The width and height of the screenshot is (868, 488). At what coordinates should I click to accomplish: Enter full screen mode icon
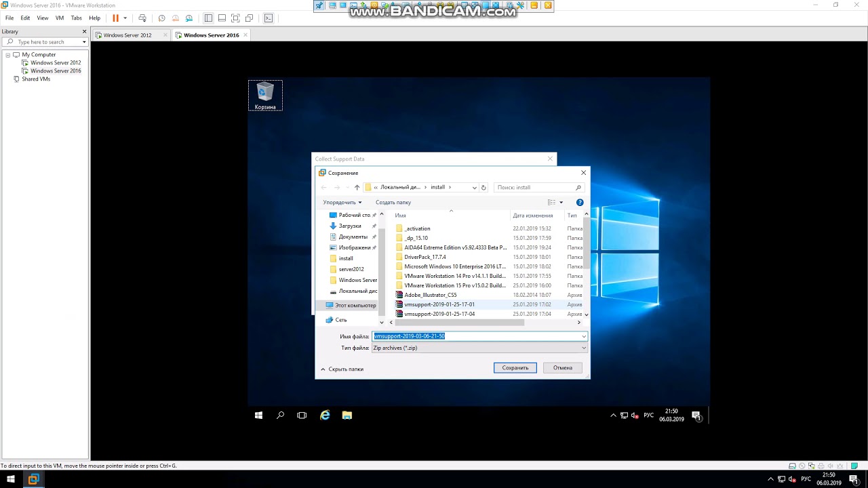[x=235, y=18]
